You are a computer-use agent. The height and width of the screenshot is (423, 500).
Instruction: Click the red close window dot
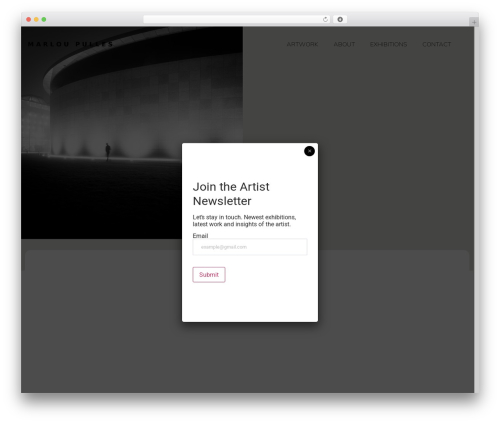point(29,19)
